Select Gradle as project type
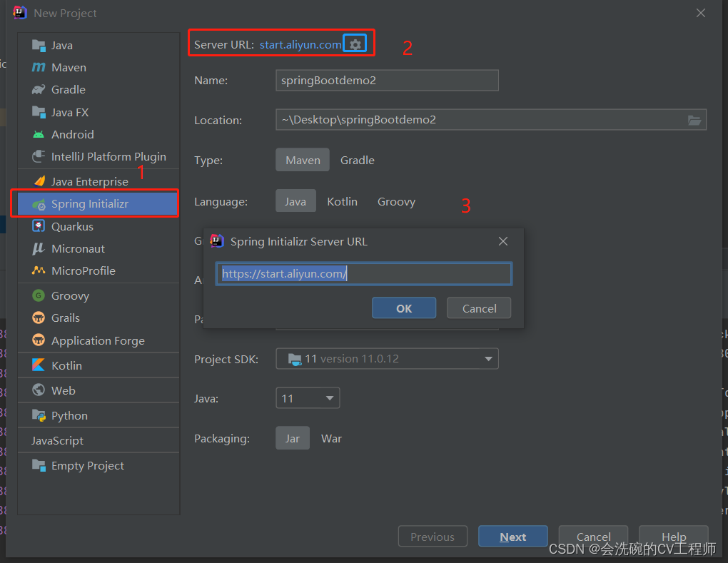 [x=358, y=160]
